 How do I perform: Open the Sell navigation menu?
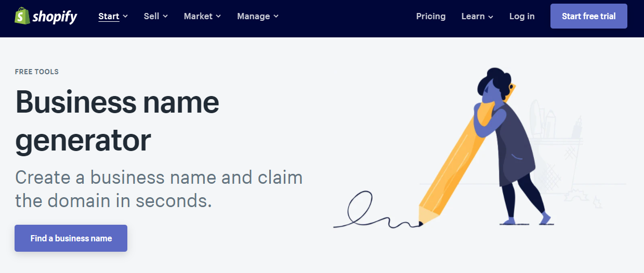pos(156,16)
